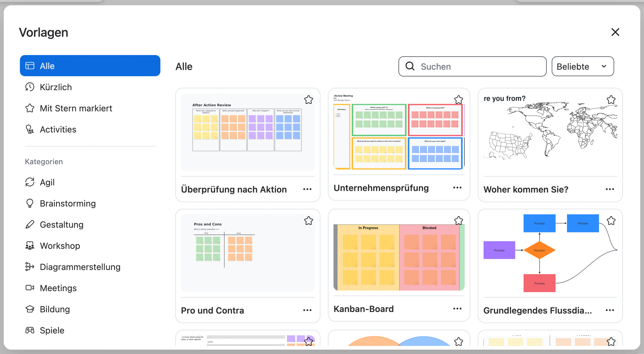Toggle star on Kanban-Board template
This screenshot has width=644, height=354.
pyautogui.click(x=458, y=221)
